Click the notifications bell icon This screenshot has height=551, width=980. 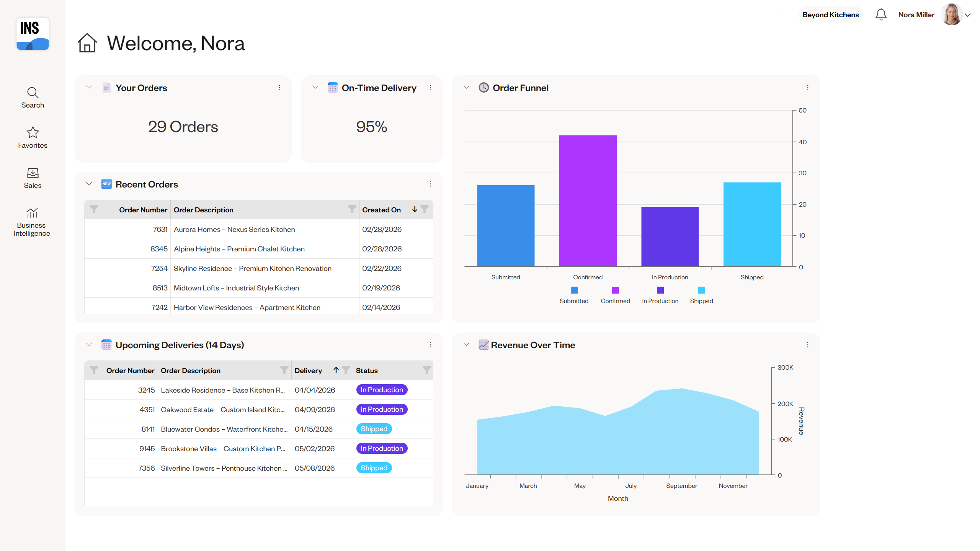pos(881,15)
